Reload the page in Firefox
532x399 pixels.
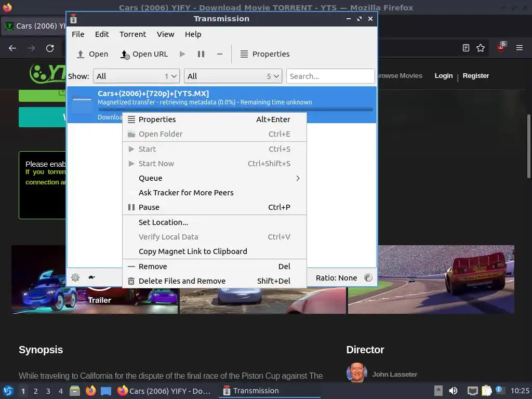(50, 48)
